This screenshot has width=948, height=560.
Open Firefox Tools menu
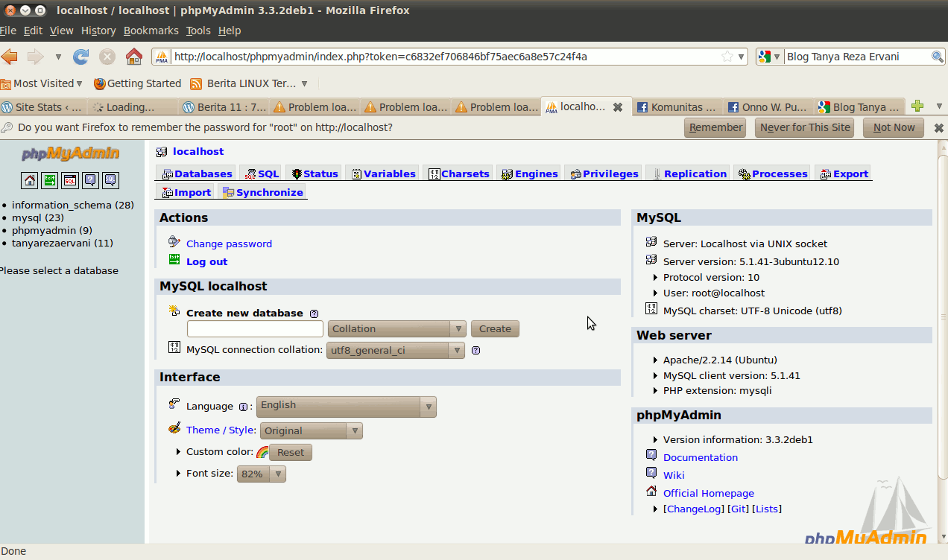pyautogui.click(x=198, y=31)
